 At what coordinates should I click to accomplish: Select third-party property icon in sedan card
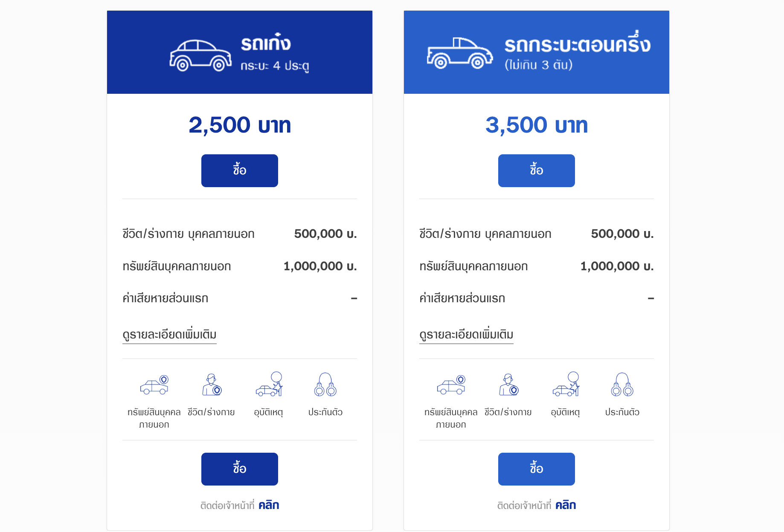[154, 385]
